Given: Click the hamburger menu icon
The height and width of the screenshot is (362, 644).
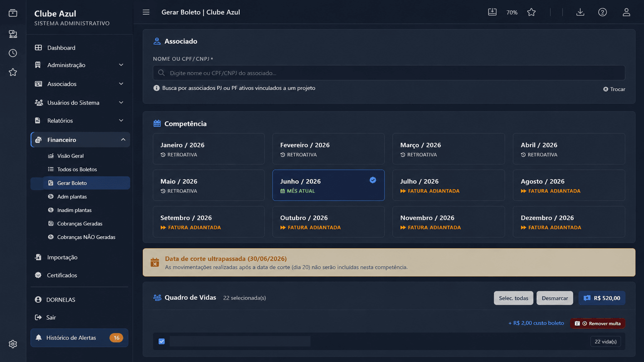Looking at the screenshot, I should (x=146, y=12).
